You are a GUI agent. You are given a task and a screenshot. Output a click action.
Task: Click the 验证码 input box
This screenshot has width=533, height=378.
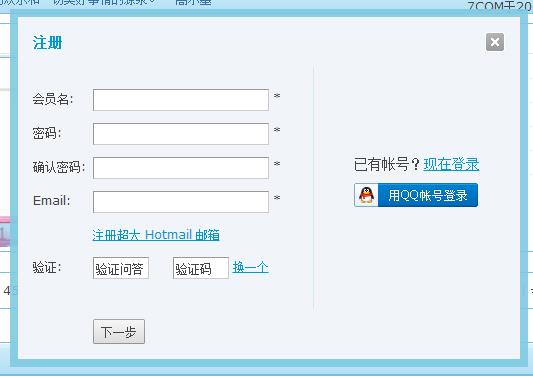(201, 268)
